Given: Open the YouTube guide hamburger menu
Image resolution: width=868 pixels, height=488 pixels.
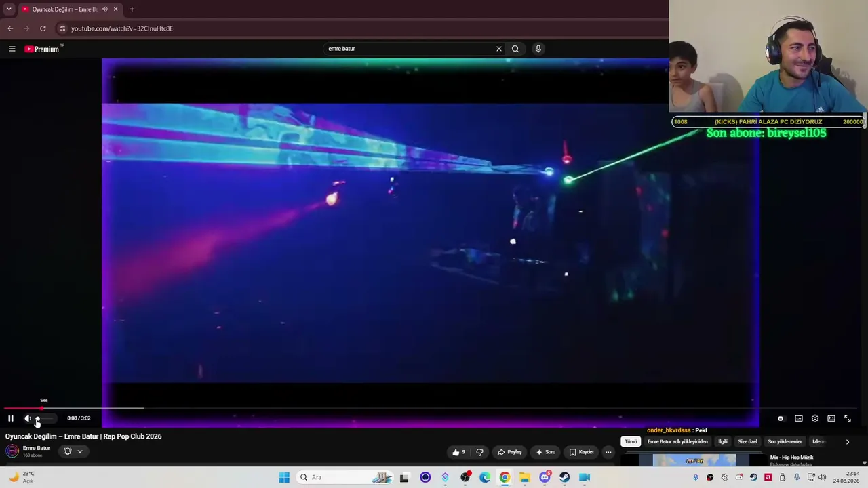Looking at the screenshot, I should (x=12, y=49).
